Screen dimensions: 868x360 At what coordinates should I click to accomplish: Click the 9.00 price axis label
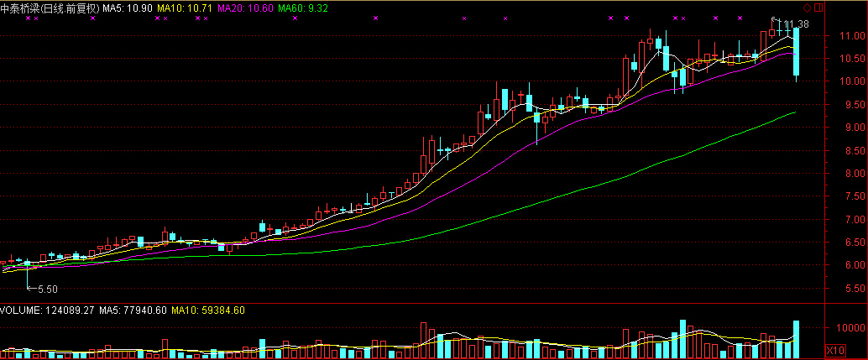pyautogui.click(x=855, y=128)
